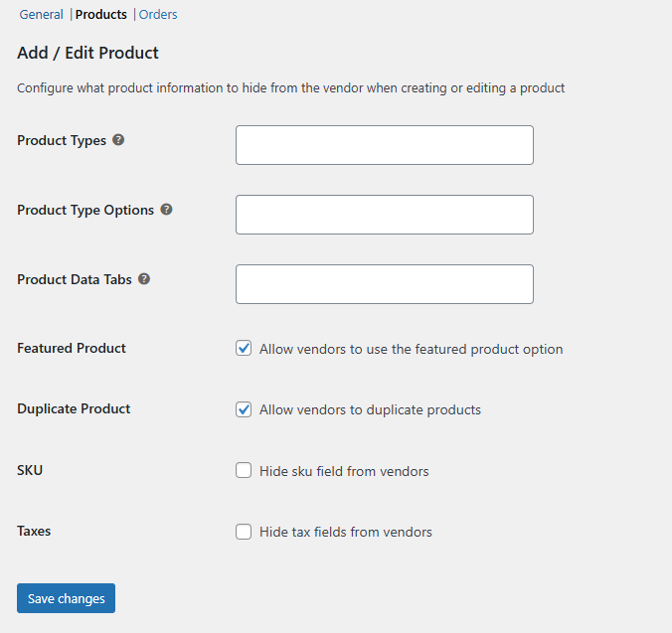Uncheck the Duplicate Product checkbox
672x633 pixels.
244,409
